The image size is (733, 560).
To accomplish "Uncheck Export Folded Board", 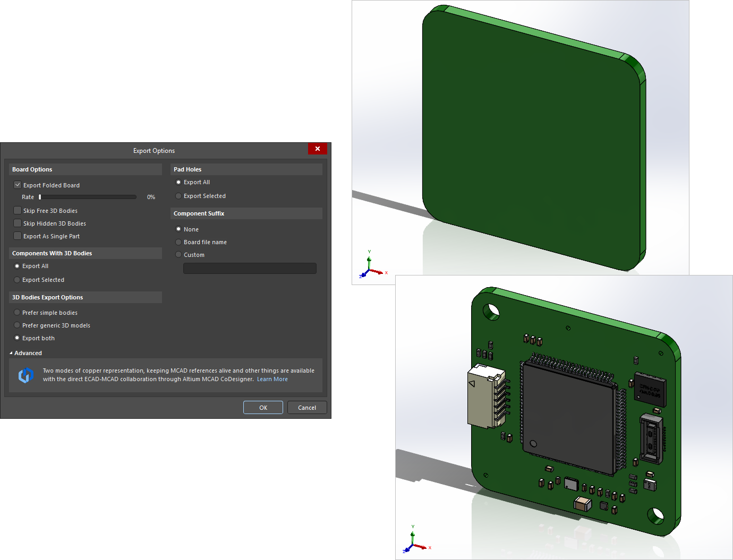I will tap(18, 185).
